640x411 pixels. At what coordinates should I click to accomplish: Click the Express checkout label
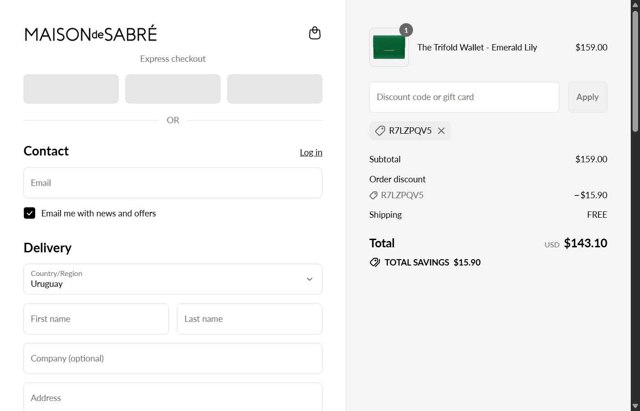(173, 59)
